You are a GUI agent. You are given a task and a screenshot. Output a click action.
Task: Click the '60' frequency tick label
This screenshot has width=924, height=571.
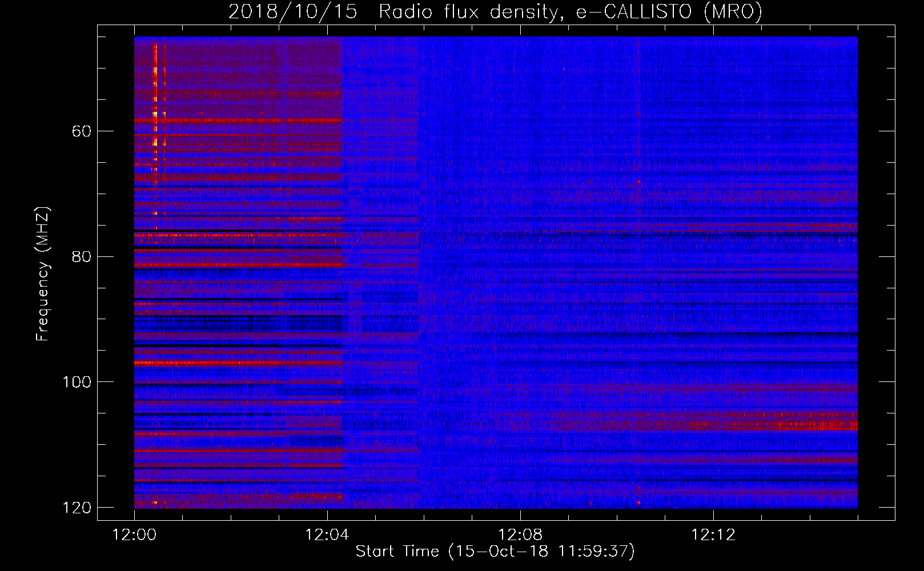tap(82, 131)
